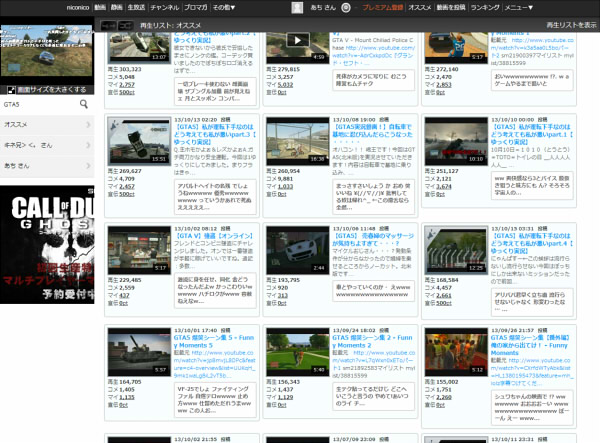
Task: Open title 【GTA5】売春婦のマッサージ
Action: coord(373,239)
